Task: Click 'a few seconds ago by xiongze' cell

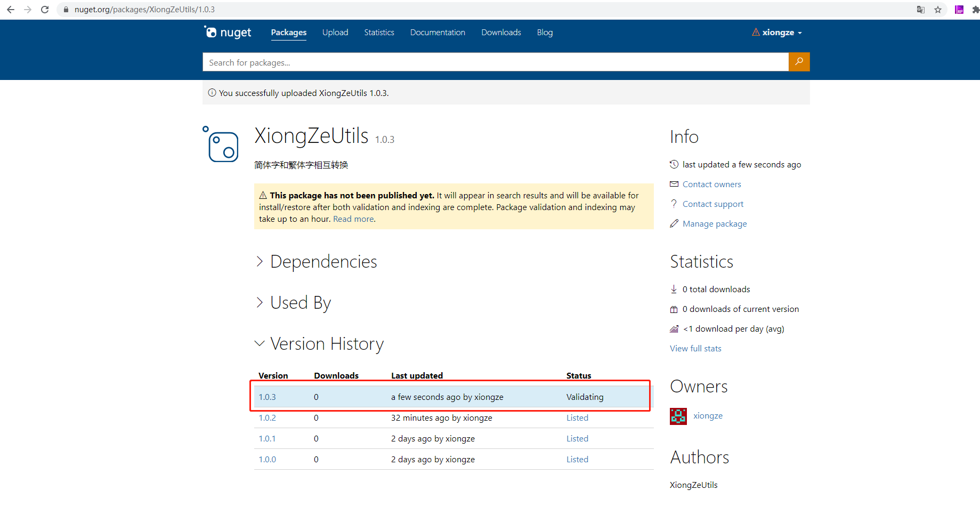Action: pyautogui.click(x=447, y=397)
